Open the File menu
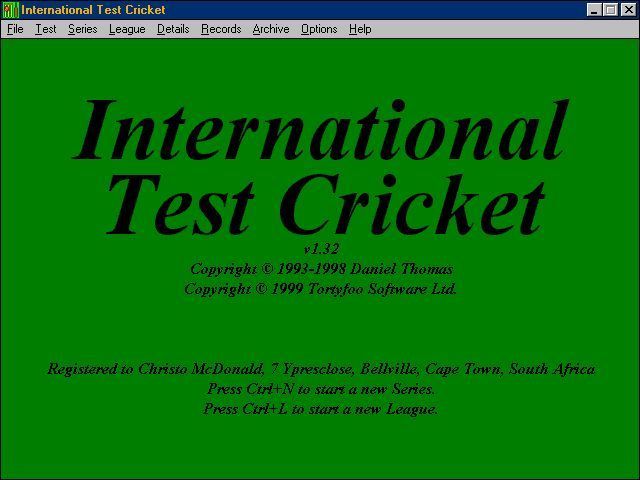 pos(15,29)
